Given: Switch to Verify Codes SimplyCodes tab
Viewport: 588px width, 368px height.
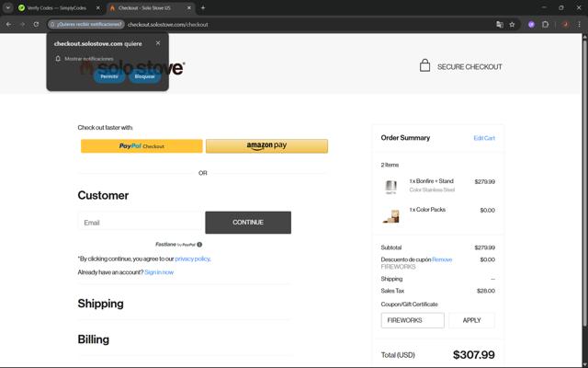Looking at the screenshot, I should click(56, 8).
